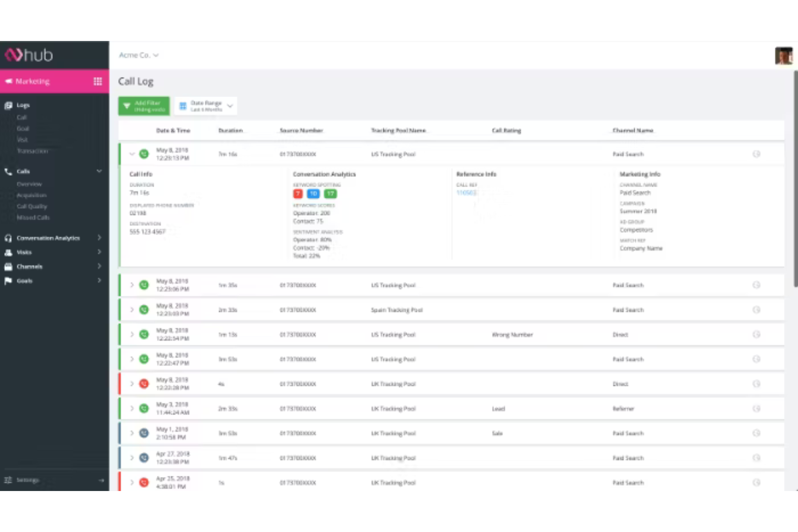Click the red keyword spotting badge 7

298,194
